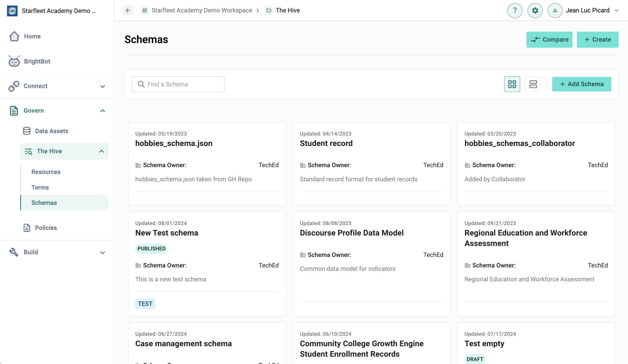Click 'Updated: 05/19/2023' on hobbies_schema.json card
The height and width of the screenshot is (364, 628).
pos(161,134)
